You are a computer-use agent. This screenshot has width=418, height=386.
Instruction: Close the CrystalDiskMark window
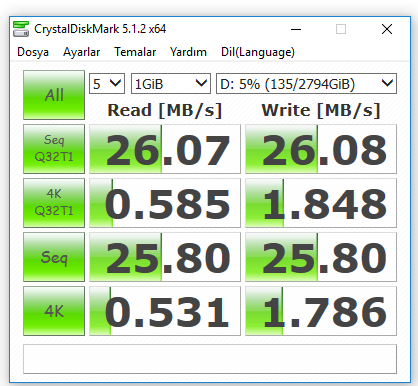pyautogui.click(x=387, y=29)
